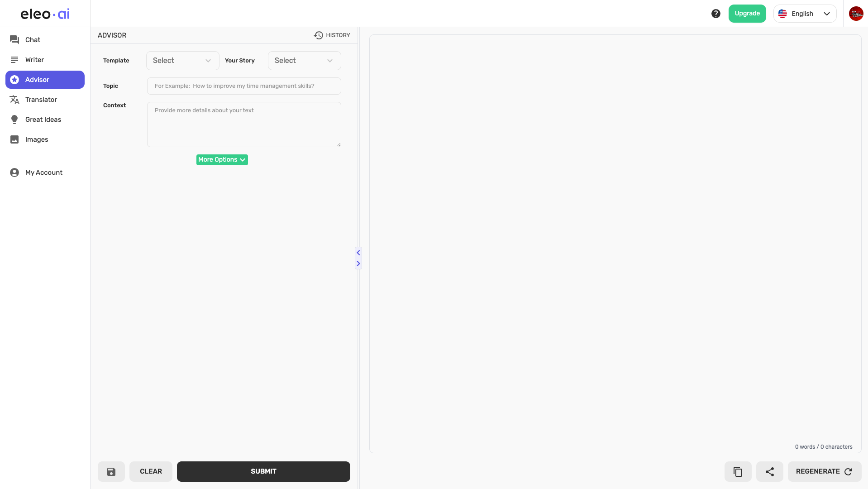This screenshot has height=489, width=868.
Task: Open the Chat section
Action: click(x=33, y=40)
